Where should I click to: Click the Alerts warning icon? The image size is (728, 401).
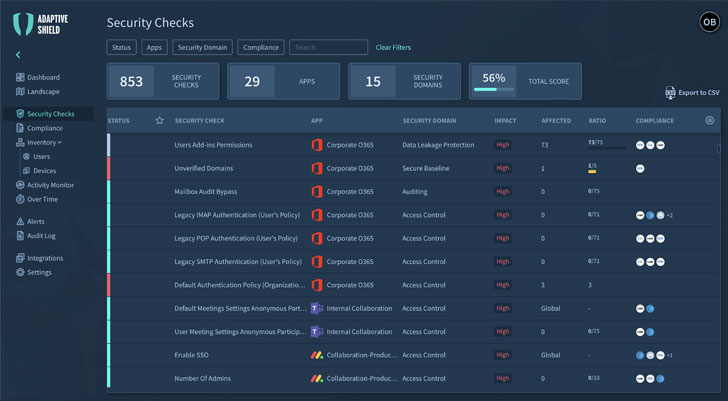[x=19, y=221]
